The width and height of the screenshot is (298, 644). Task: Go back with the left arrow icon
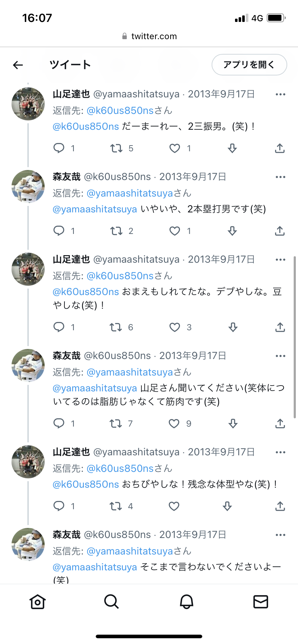click(18, 65)
